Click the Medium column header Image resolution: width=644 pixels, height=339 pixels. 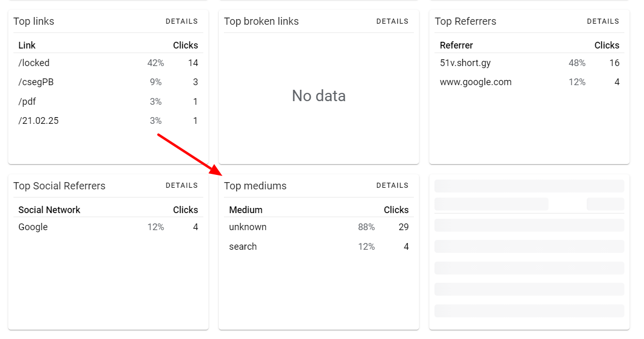(x=246, y=209)
